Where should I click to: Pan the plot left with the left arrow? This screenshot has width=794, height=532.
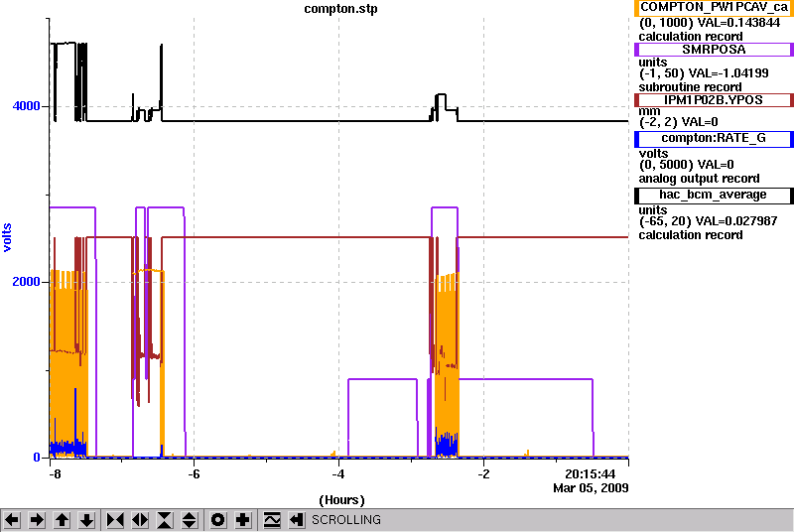(12, 520)
